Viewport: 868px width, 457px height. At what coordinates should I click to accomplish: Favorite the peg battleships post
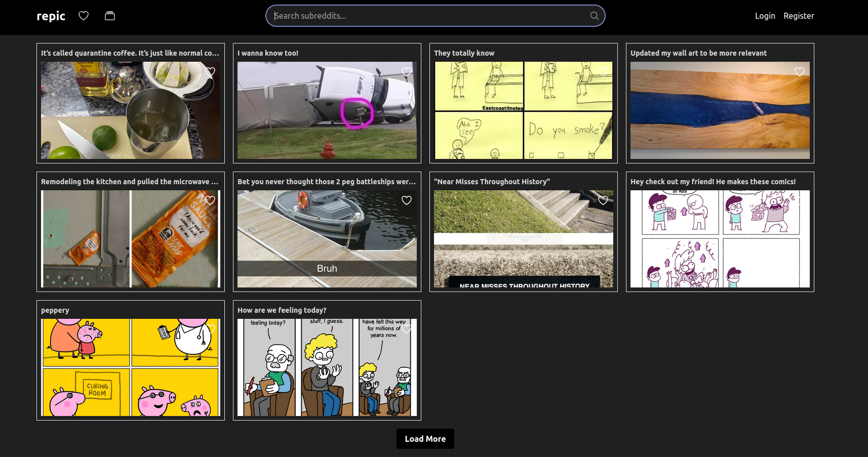[406, 200]
